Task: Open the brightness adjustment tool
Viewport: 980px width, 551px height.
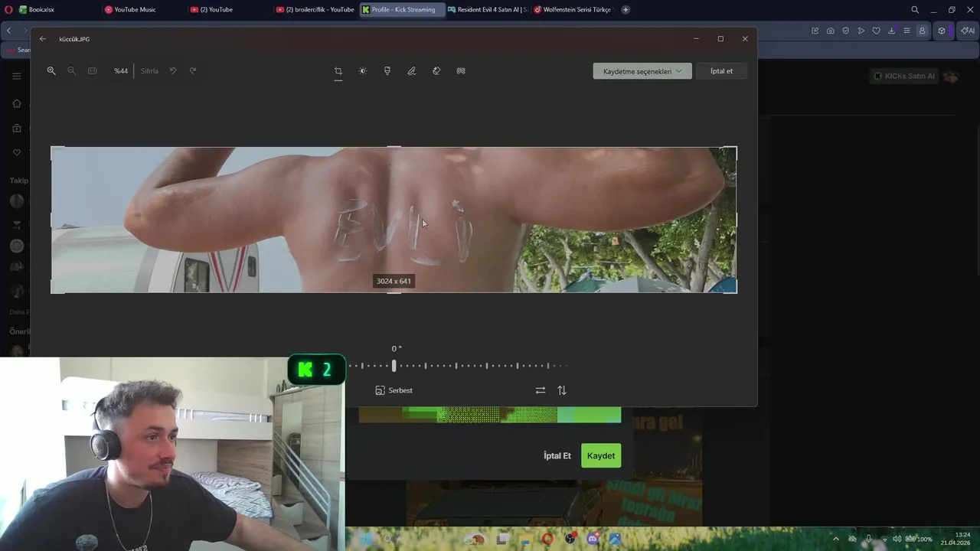Action: point(363,70)
